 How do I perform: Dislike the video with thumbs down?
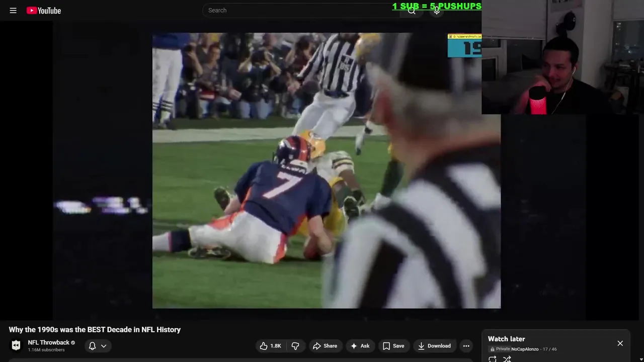[x=296, y=346]
